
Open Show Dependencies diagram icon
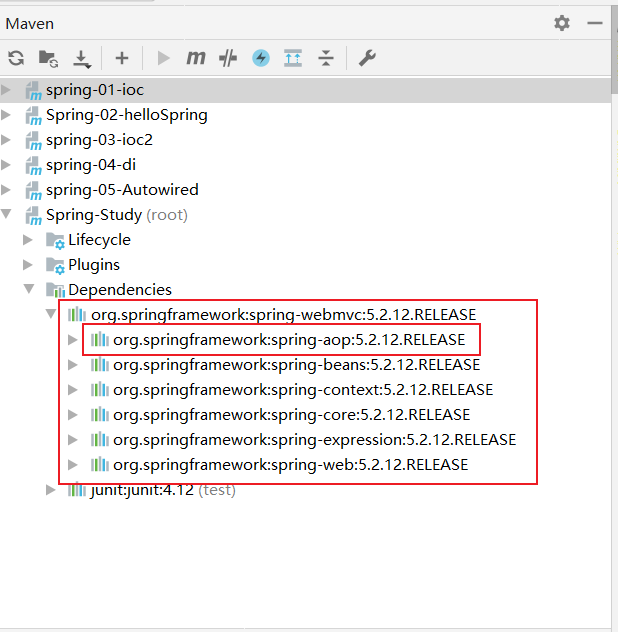pyautogui.click(x=293, y=58)
